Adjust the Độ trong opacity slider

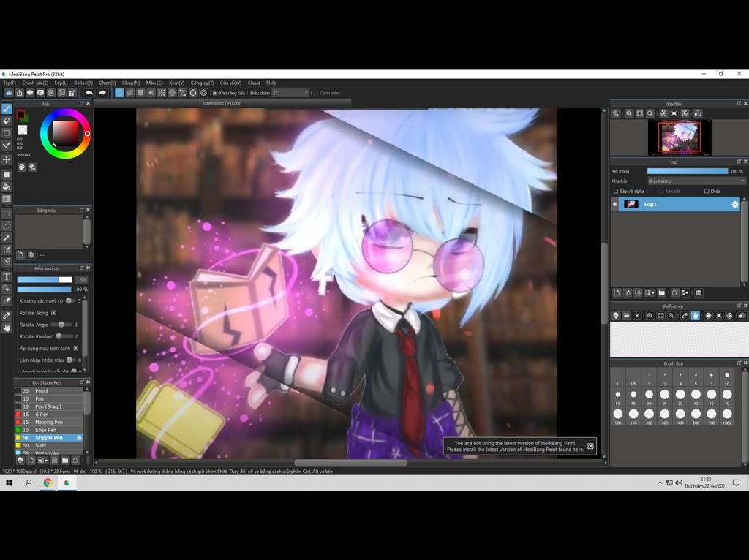click(688, 171)
